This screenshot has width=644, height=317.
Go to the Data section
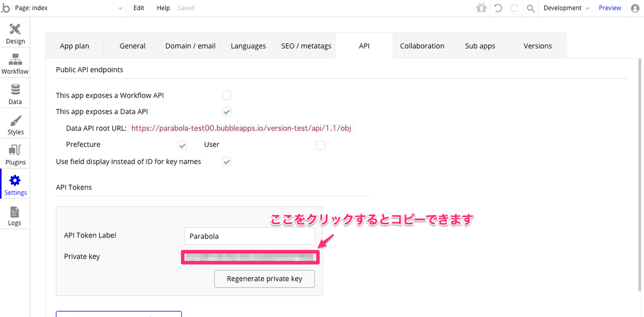pos(15,94)
